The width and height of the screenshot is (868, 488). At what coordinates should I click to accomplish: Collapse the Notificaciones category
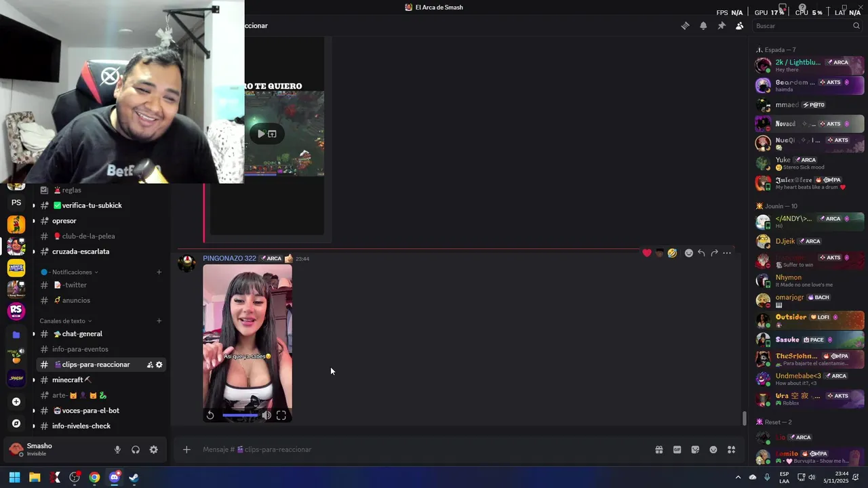tap(69, 272)
